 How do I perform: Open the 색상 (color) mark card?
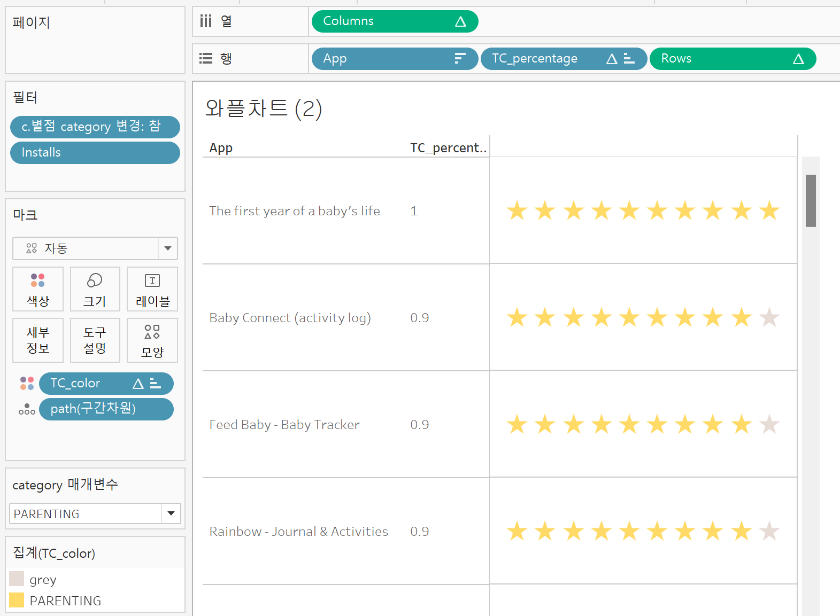[38, 289]
